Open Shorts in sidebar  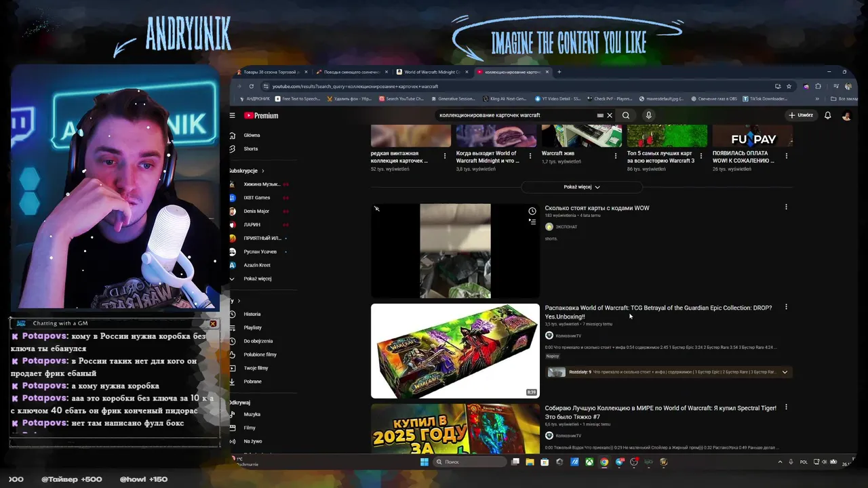tap(251, 149)
